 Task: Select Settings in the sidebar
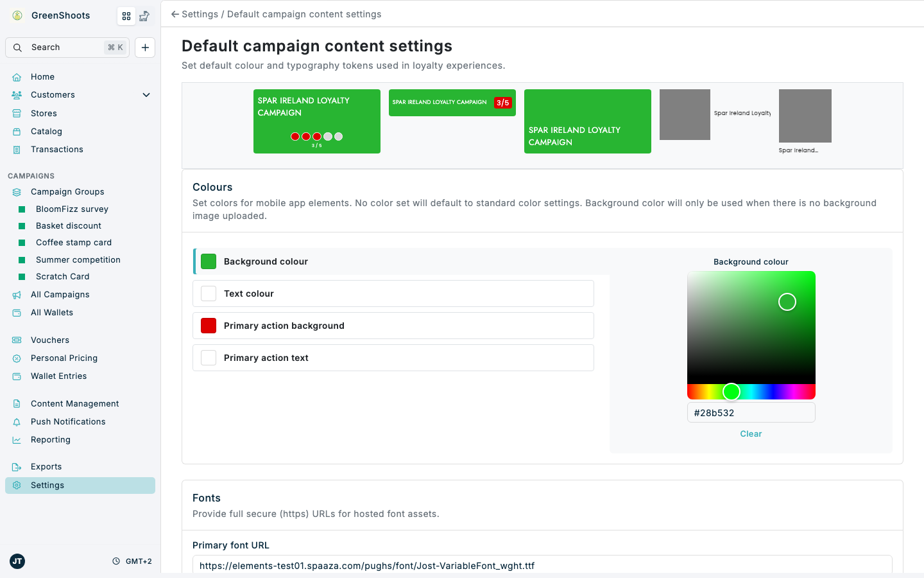pos(80,486)
